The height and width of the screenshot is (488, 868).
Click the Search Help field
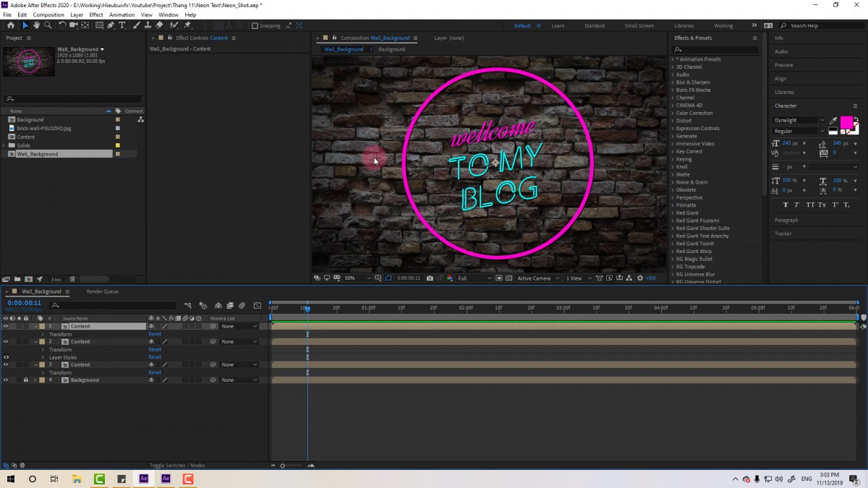tap(822, 26)
